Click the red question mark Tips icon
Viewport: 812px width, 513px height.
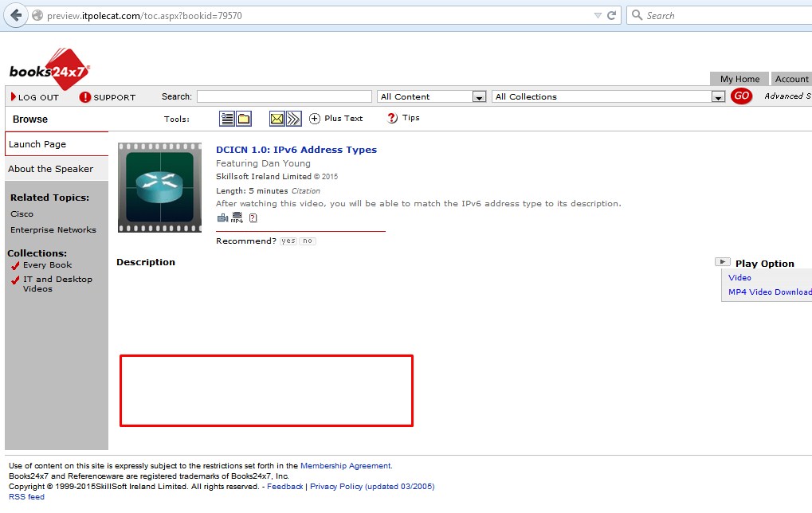pyautogui.click(x=392, y=118)
